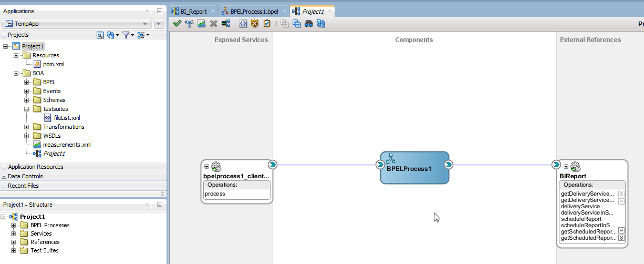Select deliveryService operation in BIReport
This screenshot has width=644, height=264.
580,207
